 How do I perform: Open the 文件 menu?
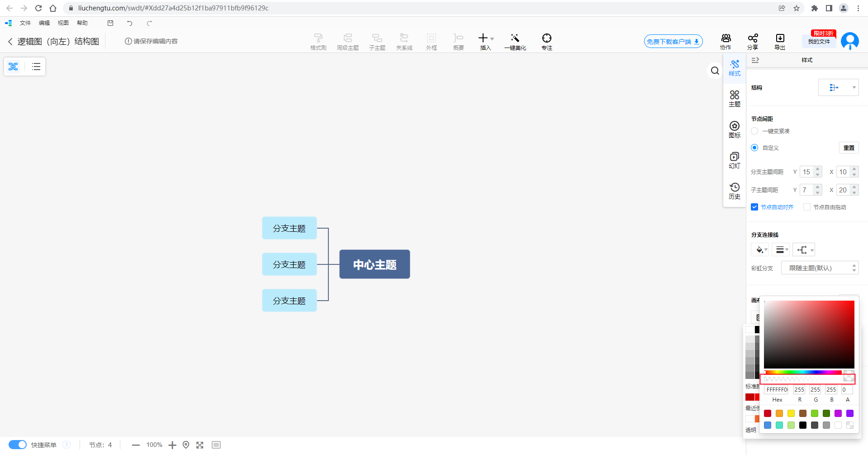point(25,23)
